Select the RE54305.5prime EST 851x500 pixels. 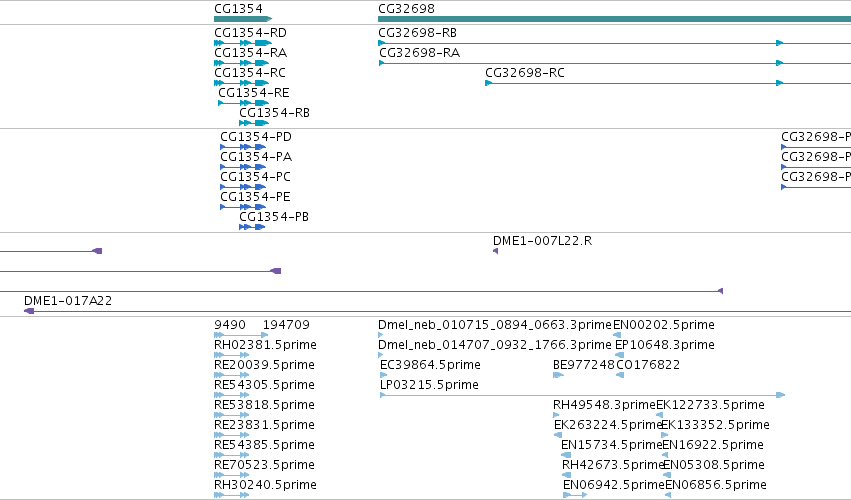(264, 385)
